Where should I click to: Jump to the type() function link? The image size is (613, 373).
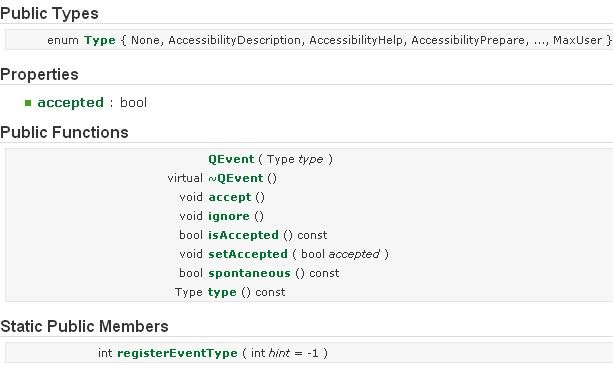click(222, 292)
